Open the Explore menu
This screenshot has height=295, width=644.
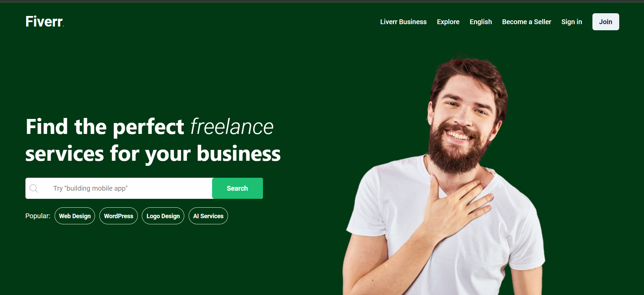(448, 22)
